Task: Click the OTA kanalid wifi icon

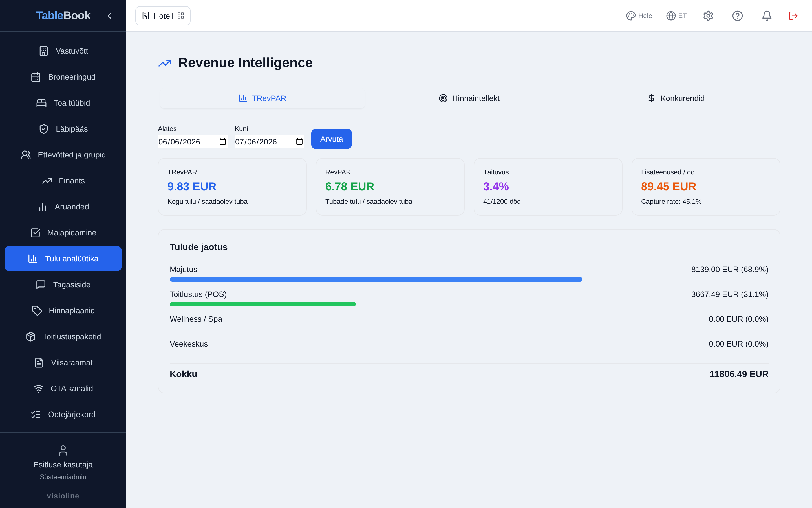Action: pyautogui.click(x=39, y=389)
